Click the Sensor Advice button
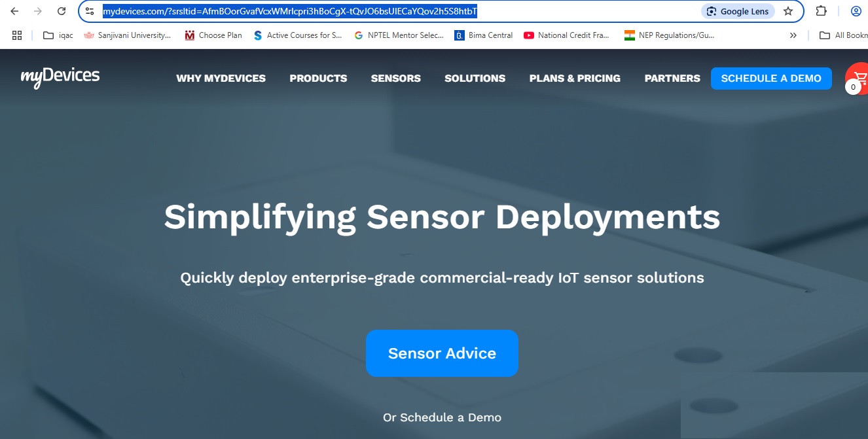Viewport: 868px width, 439px height. [x=442, y=353]
